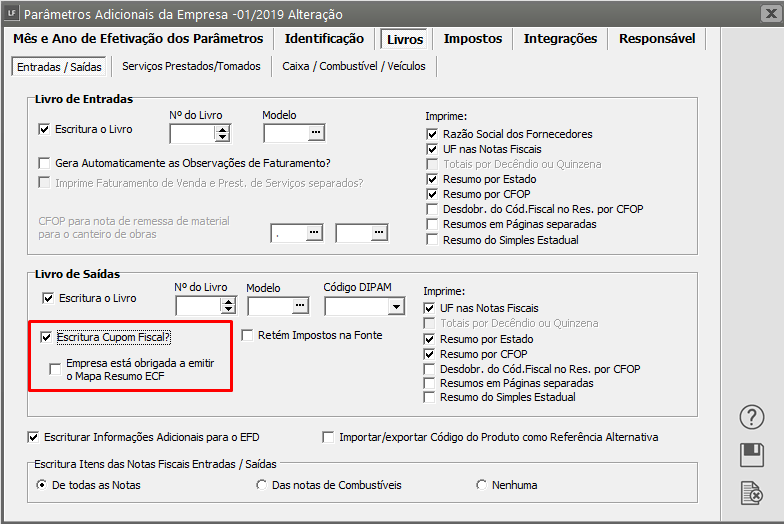The width and height of the screenshot is (784, 524).
Task: Click Nº do Livro spinner in Livro de Entradas
Action: [222, 134]
